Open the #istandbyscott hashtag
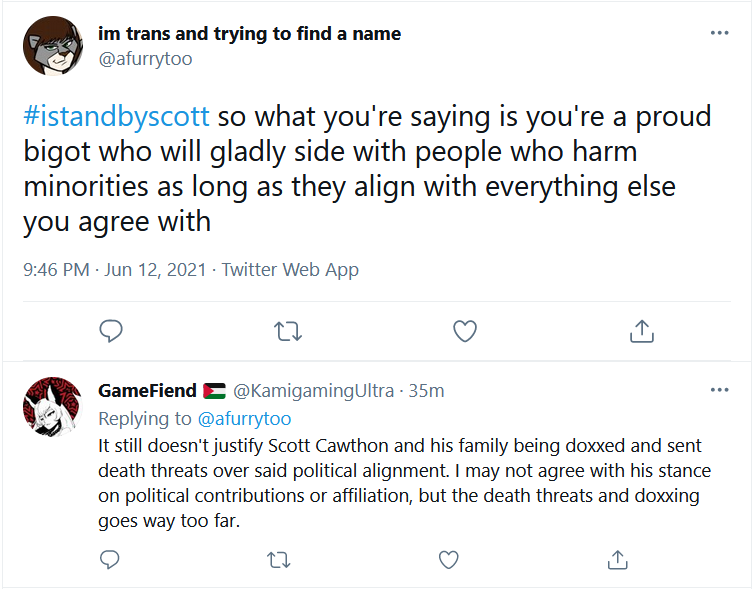This screenshot has width=752, height=589. tap(117, 117)
